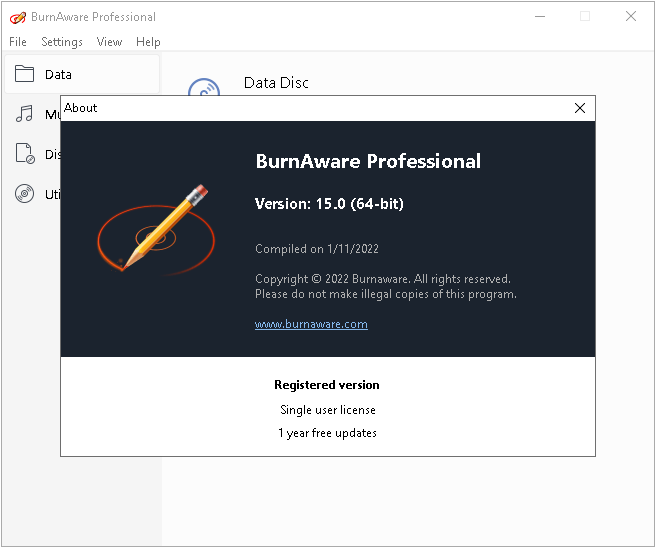Click the 'Compiled on 1/11/2022' text
656x547 pixels.
click(x=317, y=249)
